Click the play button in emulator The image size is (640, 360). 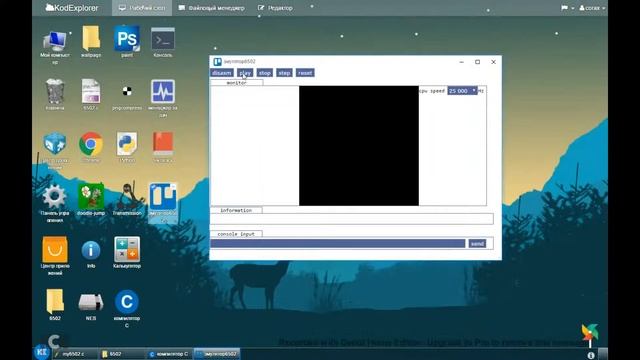point(245,73)
